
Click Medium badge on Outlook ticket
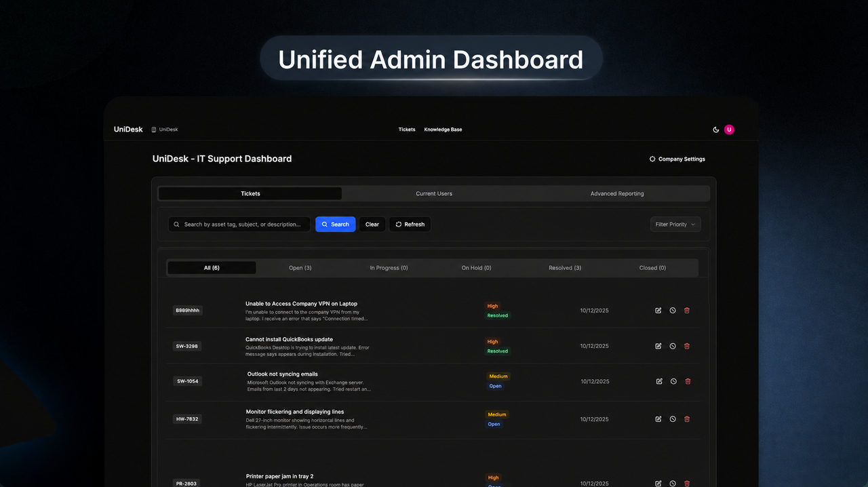[498, 376]
